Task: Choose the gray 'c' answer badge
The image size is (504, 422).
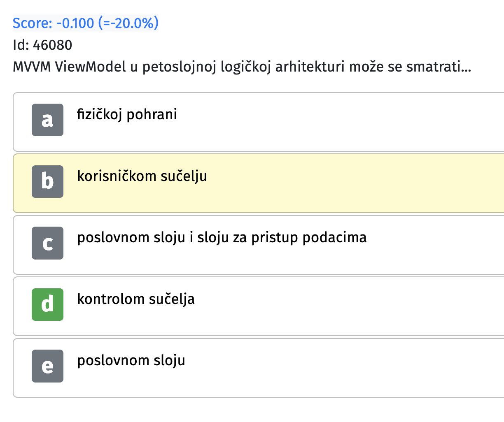Action: [47, 243]
